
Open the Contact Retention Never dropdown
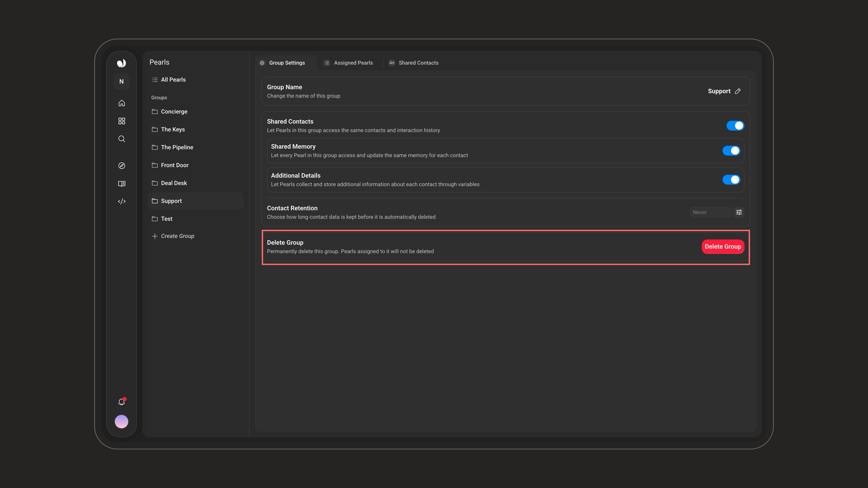(711, 212)
